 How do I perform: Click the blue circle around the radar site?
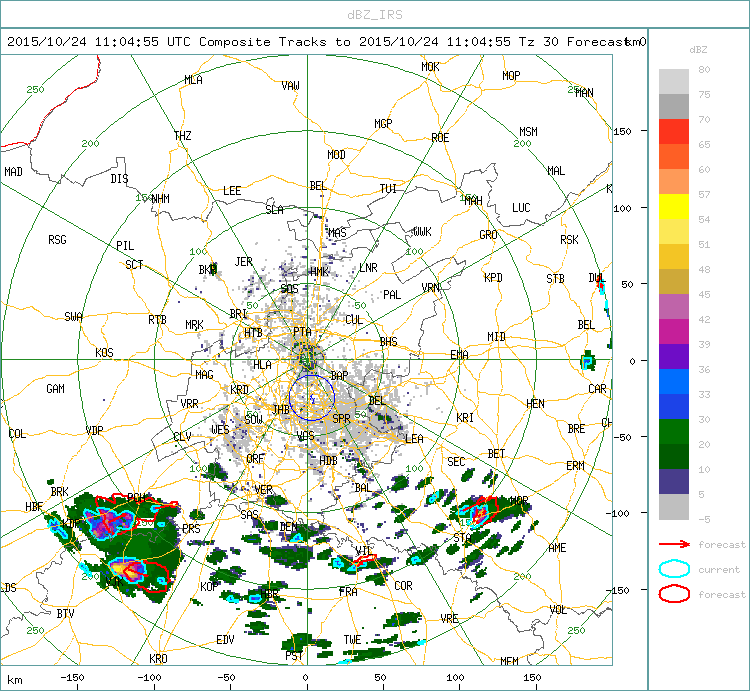[311, 398]
